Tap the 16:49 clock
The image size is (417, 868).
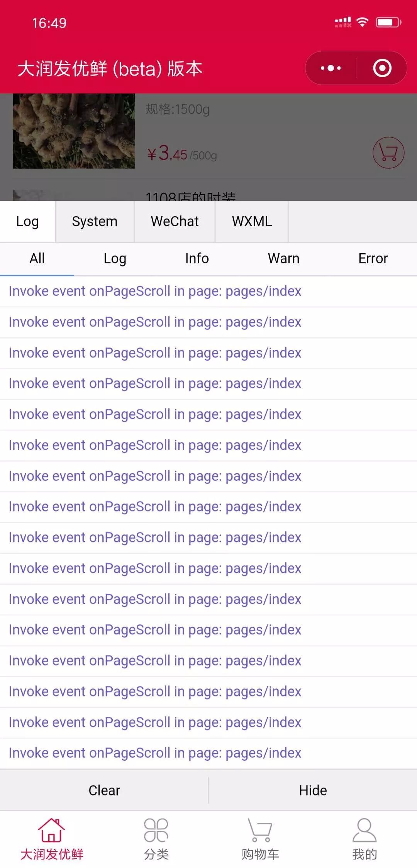[49, 23]
